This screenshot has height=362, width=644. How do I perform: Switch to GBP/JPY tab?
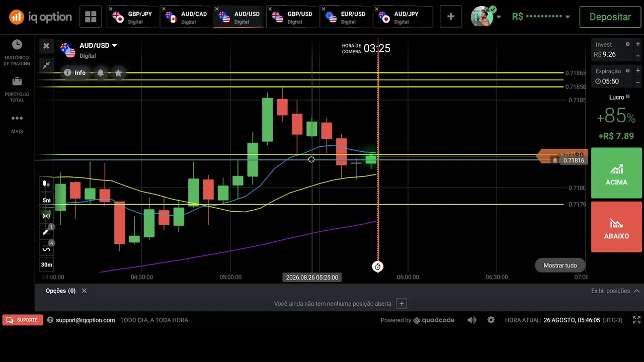point(134,17)
